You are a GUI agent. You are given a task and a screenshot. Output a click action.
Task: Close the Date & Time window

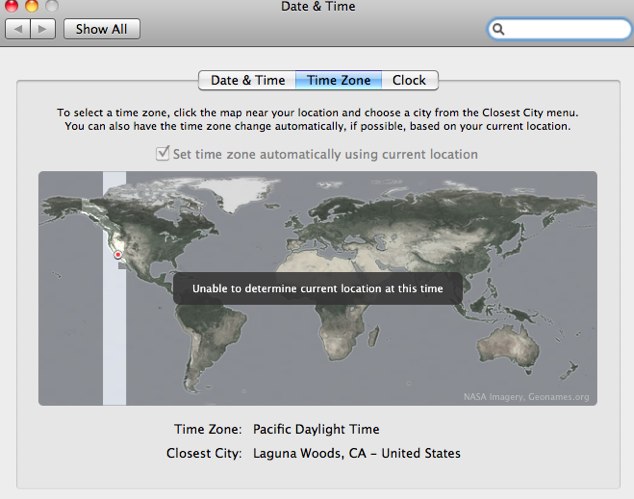point(11,6)
